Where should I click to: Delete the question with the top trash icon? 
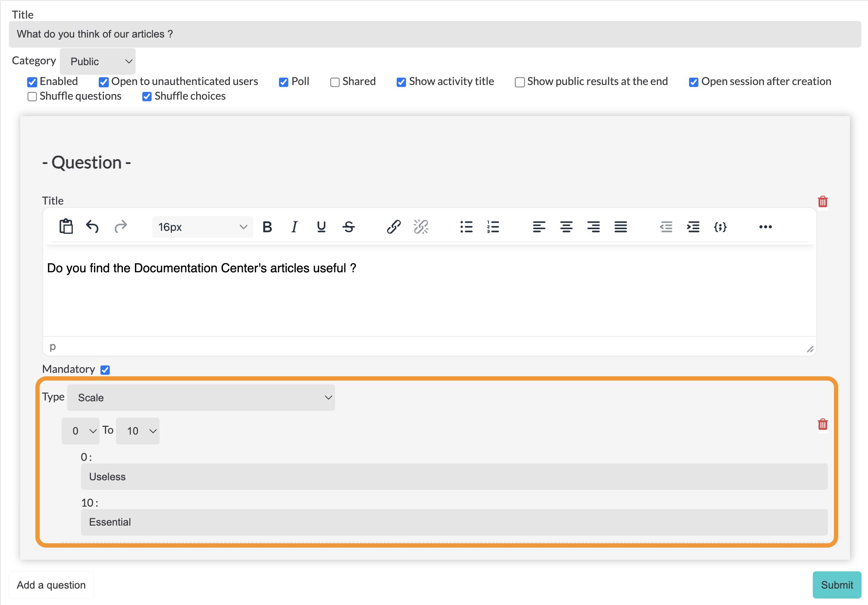(x=823, y=202)
